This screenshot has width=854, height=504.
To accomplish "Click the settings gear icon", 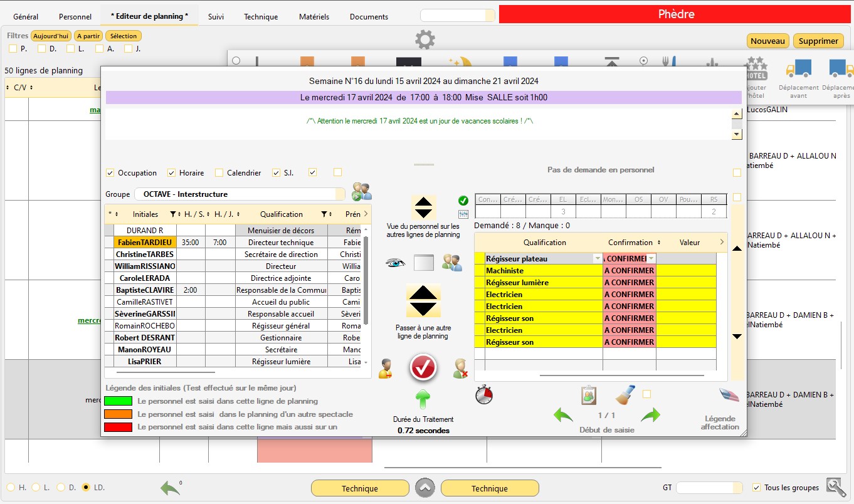I will click(425, 40).
